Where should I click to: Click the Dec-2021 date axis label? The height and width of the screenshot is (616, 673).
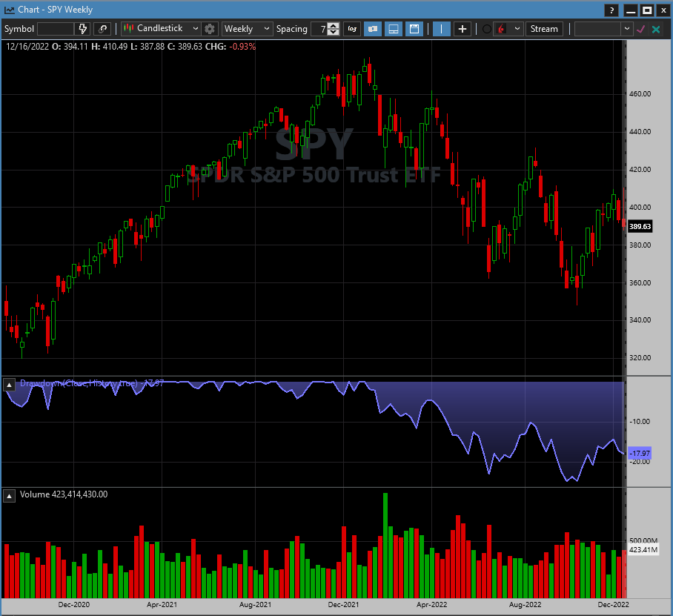[343, 604]
